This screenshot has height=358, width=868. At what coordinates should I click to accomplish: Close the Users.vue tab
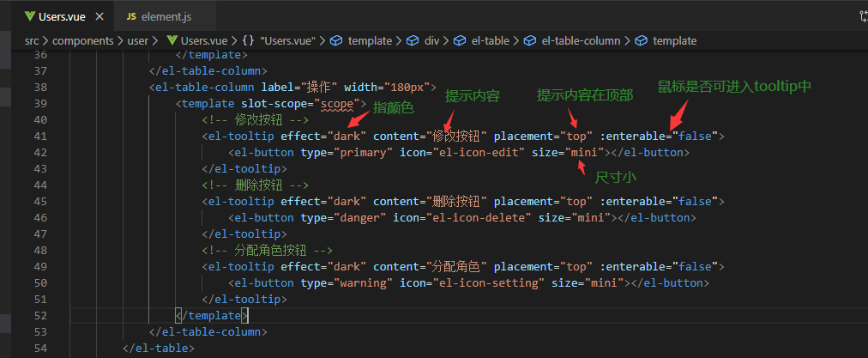pos(99,16)
